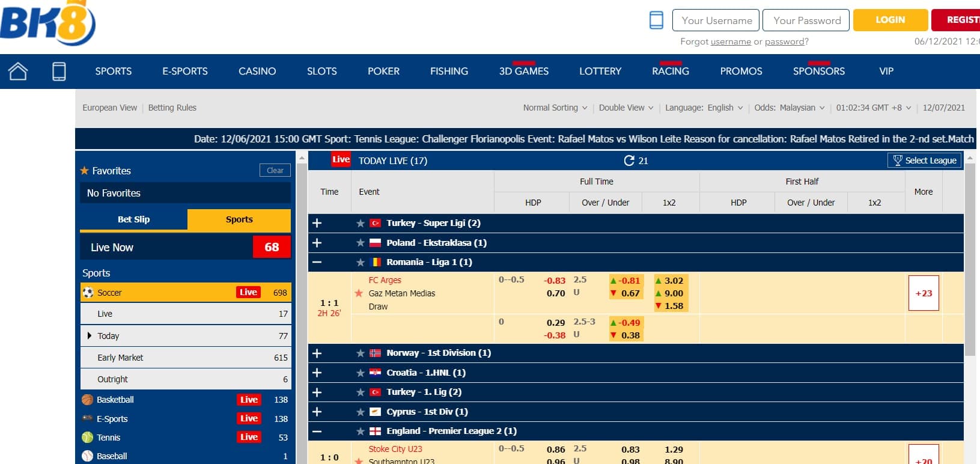
Task: Expand the Poland - Ekstraklasa league
Action: (317, 243)
